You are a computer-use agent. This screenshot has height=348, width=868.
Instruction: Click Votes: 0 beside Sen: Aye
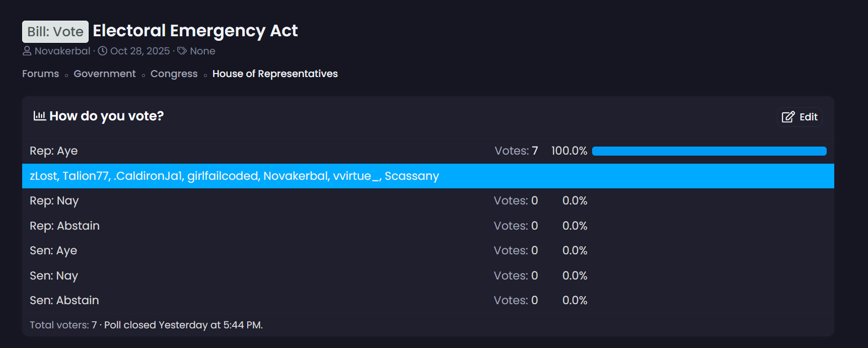(x=516, y=250)
